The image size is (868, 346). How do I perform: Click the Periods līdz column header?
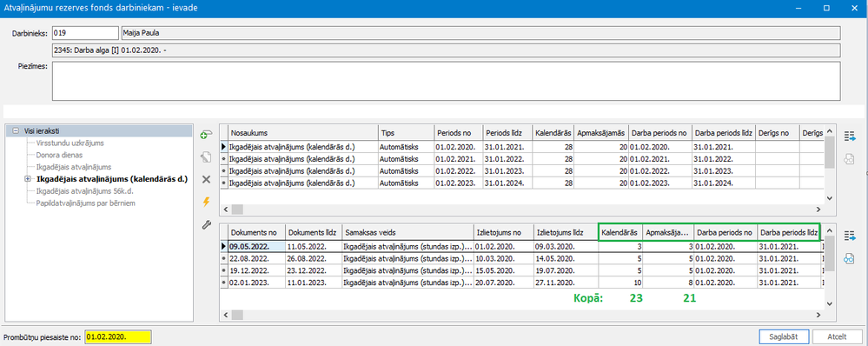coord(507,133)
